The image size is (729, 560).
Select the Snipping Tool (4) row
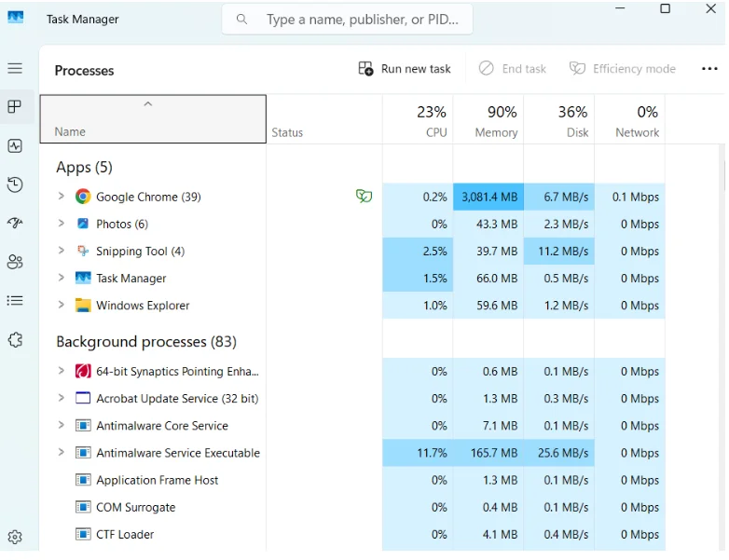(x=352, y=251)
